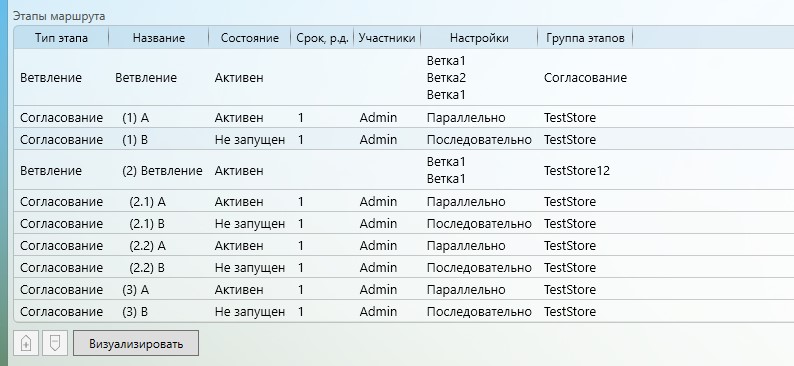Click the Визуализировать button
The width and height of the screenshot is (794, 366).
[x=136, y=344]
